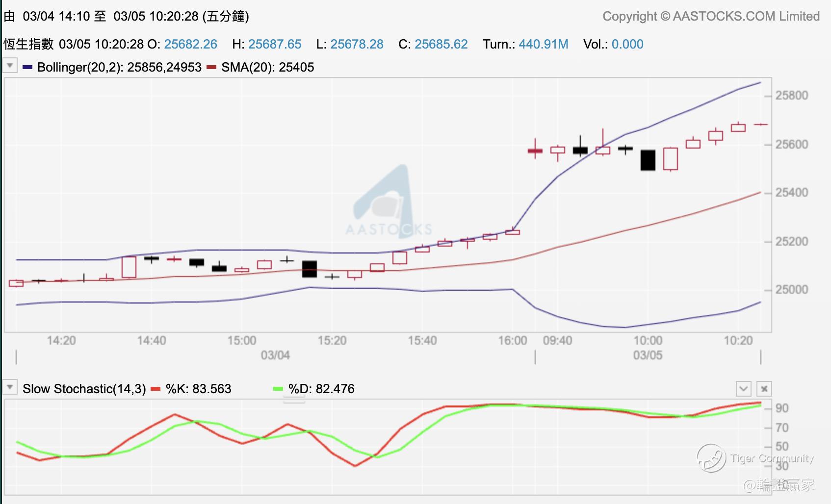
Task: Click the 25200 price axis label
Action: point(791,241)
